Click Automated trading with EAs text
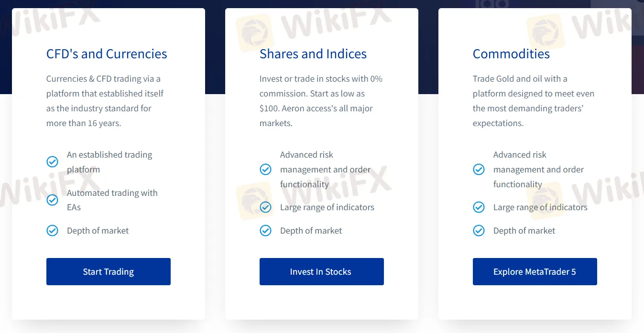This screenshot has height=333, width=644. (x=112, y=200)
